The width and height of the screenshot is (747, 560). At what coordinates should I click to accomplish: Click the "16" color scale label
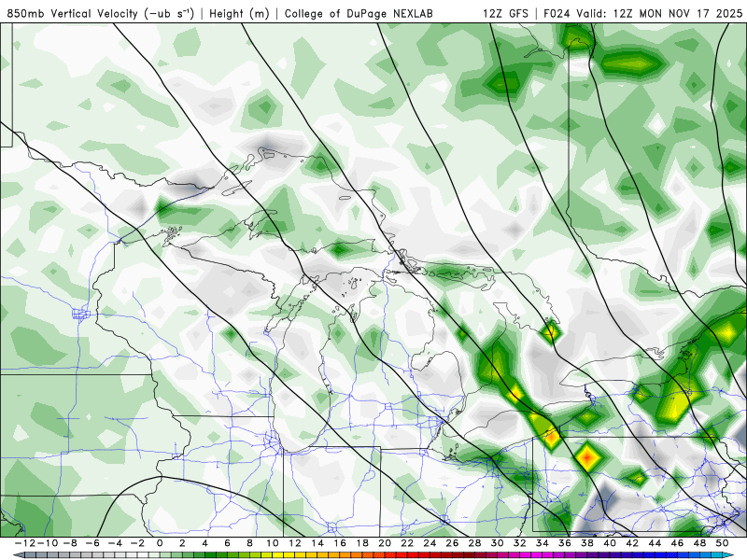[x=340, y=543]
